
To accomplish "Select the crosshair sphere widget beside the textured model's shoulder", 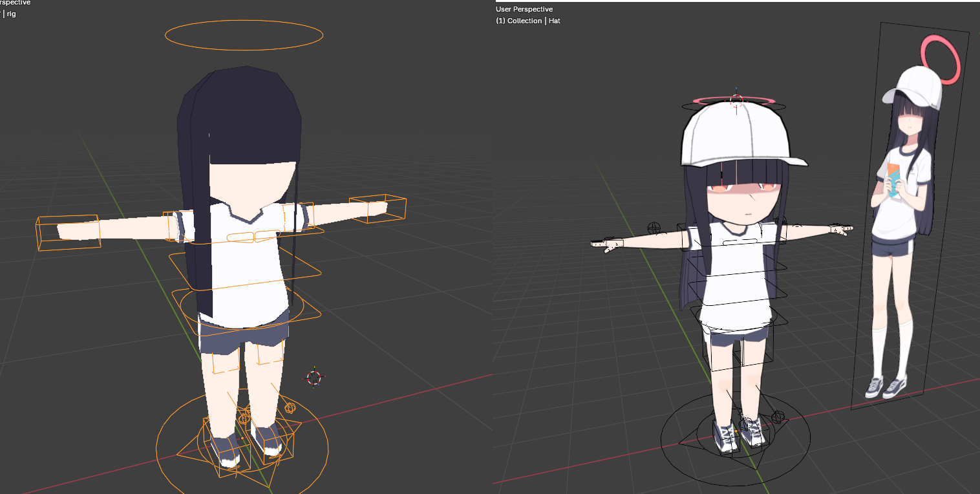I will point(654,228).
